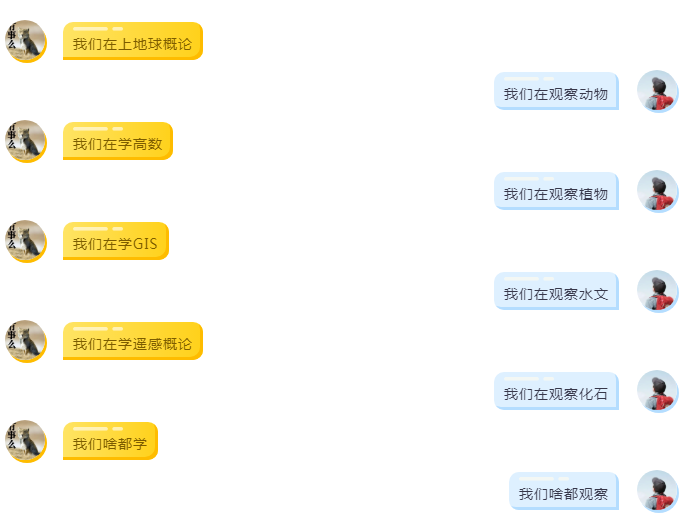
Task: Select the blue message "我们在观察动物"
Action: [x=556, y=92]
